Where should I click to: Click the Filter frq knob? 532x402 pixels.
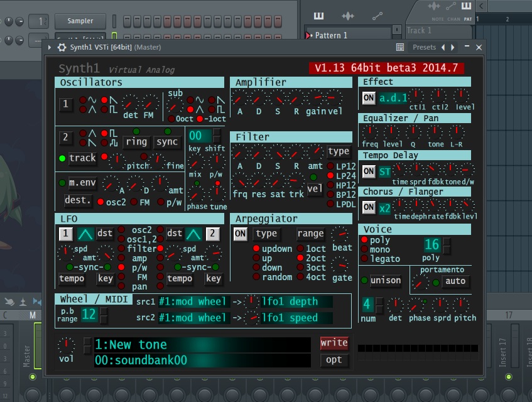240,182
